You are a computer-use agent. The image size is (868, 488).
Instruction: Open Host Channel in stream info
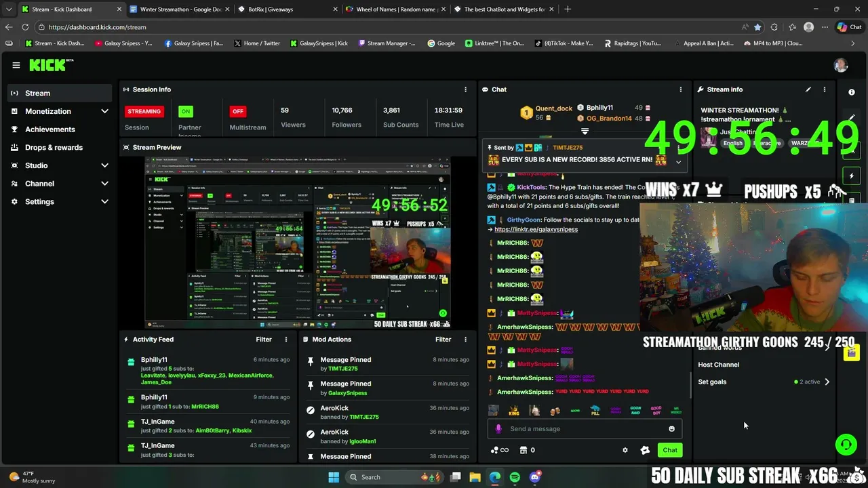719,365
